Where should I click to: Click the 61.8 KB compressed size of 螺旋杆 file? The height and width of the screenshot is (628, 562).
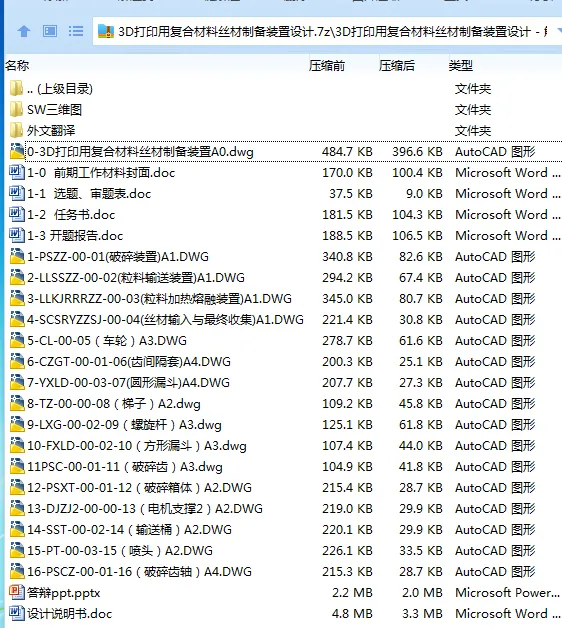coord(421,425)
